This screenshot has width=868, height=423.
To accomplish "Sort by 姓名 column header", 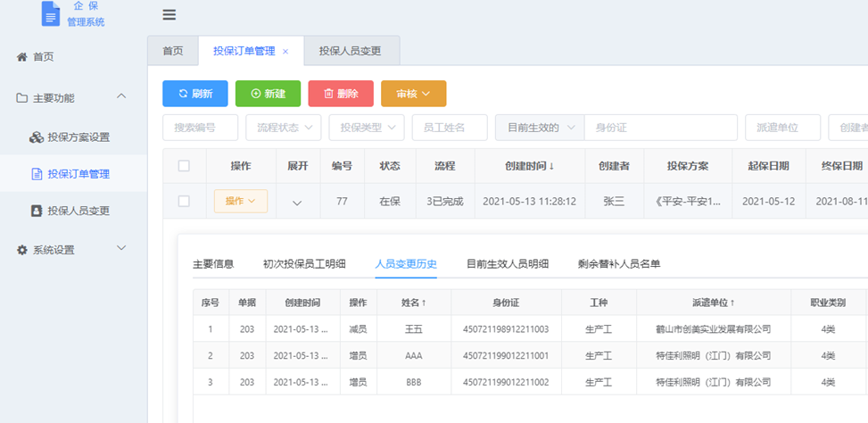I will [x=414, y=303].
